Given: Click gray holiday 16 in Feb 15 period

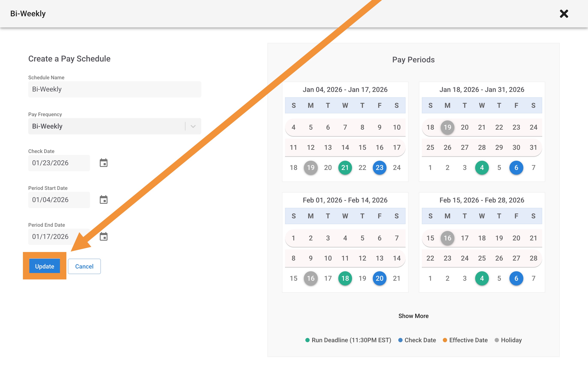Looking at the screenshot, I should click(447, 238).
